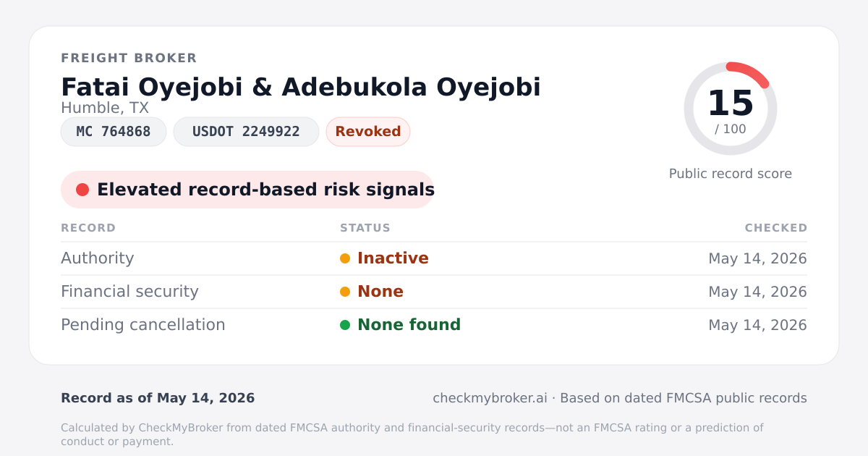Click the Revoked status badge
The height and width of the screenshot is (456, 868).
tap(368, 132)
